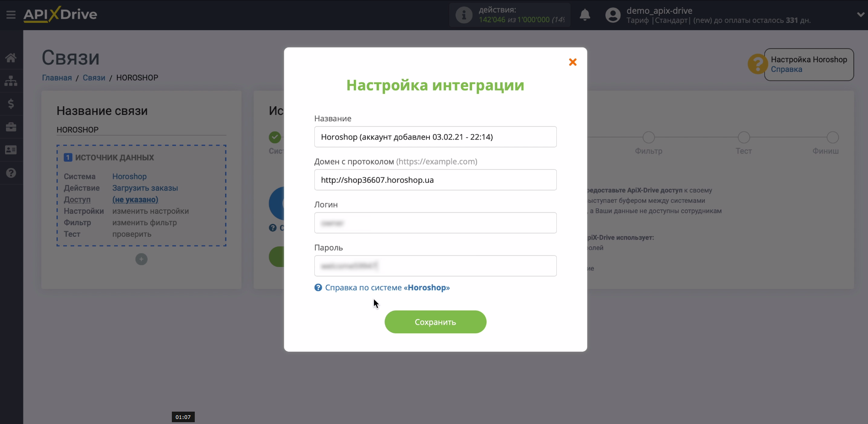Open the Horoshop system link

click(x=129, y=176)
